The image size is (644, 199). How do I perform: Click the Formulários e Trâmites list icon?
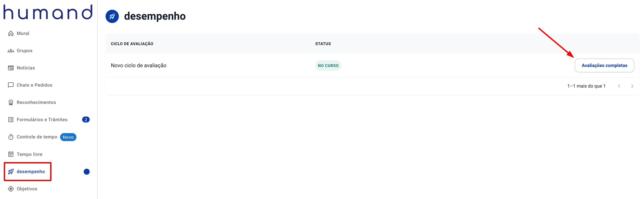[x=11, y=120]
